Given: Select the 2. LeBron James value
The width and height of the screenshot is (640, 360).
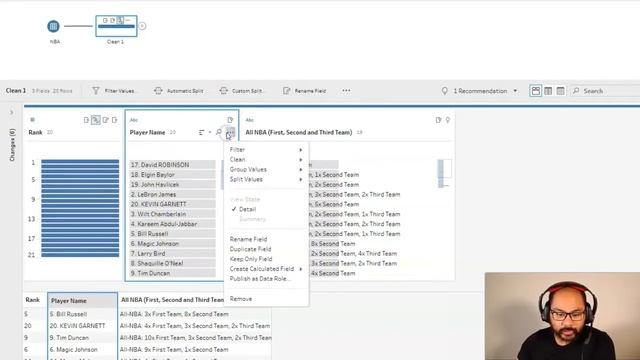Looking at the screenshot, I should click(172, 194).
